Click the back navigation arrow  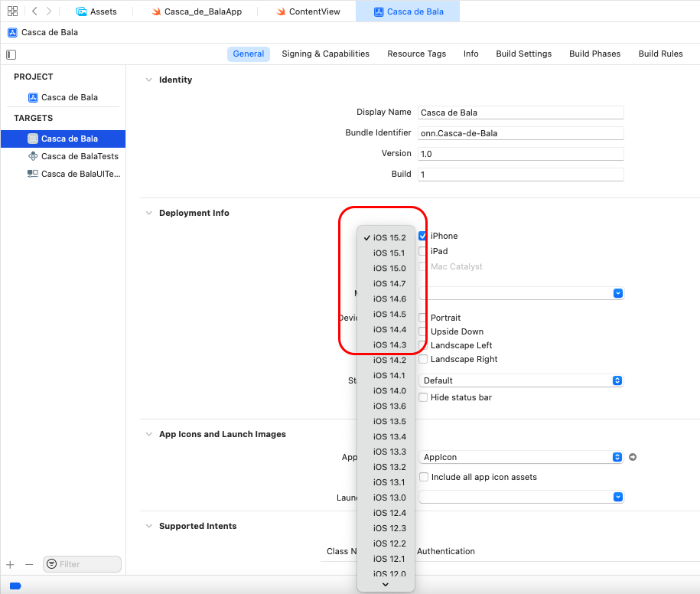point(34,11)
